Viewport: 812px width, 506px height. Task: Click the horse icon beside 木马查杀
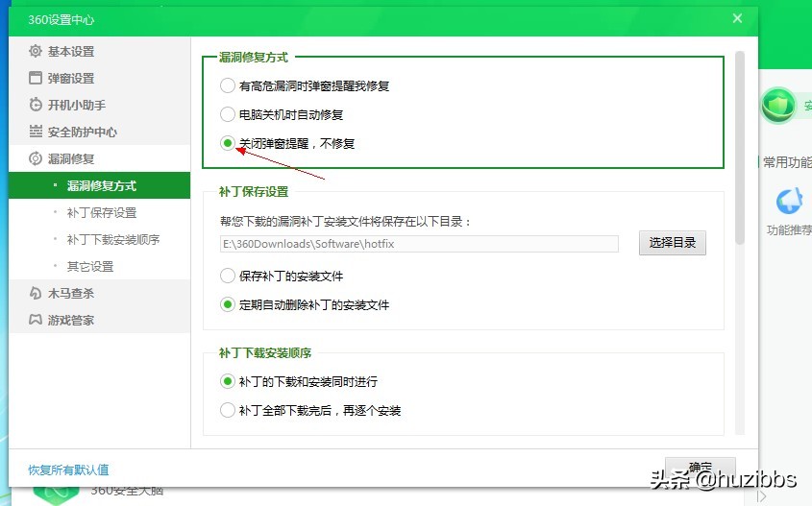point(36,294)
